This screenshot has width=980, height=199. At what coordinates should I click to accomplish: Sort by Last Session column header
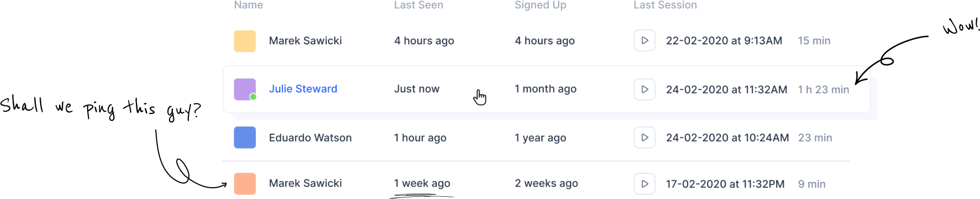coord(665,5)
